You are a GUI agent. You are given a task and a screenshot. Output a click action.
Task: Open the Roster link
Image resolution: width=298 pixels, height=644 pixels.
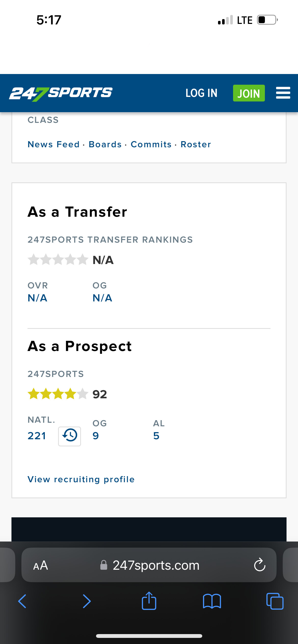[196, 144]
